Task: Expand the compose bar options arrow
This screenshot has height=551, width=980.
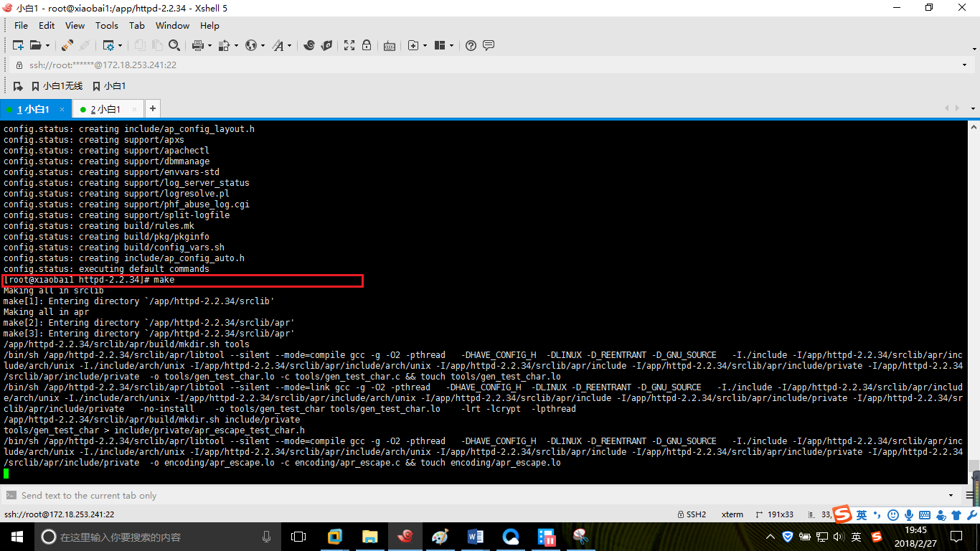Action: [x=951, y=495]
